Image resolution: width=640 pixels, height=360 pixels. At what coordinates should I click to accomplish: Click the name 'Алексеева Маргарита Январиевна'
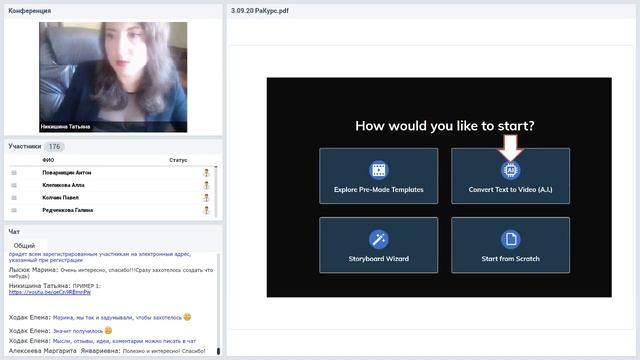[x=64, y=351]
